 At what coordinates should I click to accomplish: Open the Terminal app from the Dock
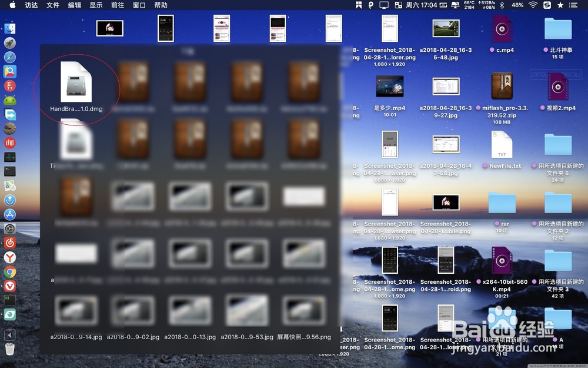click(10, 171)
